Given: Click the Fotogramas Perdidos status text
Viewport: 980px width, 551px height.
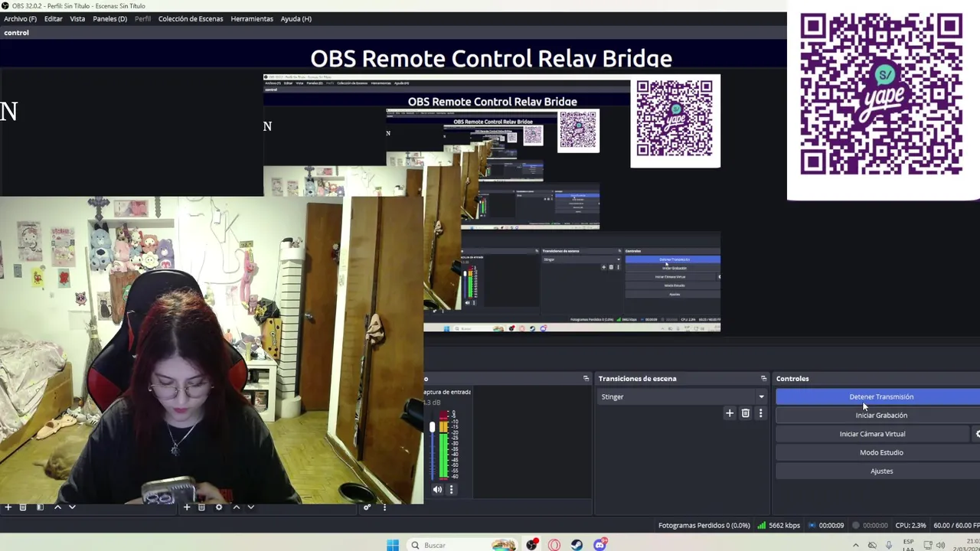Looking at the screenshot, I should click(704, 525).
